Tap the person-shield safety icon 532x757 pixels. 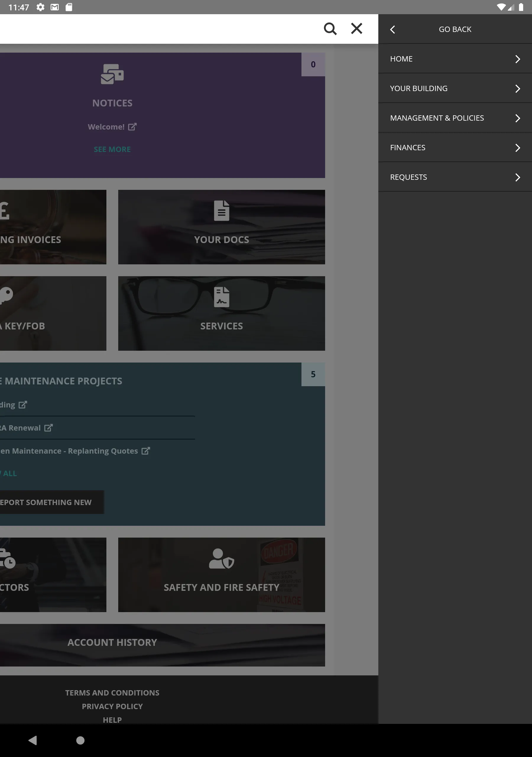point(221,559)
